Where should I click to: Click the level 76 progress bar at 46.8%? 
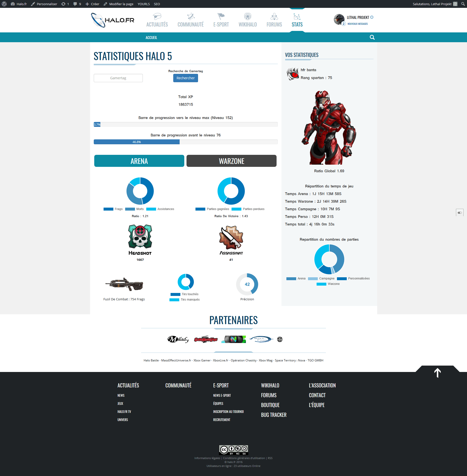[x=186, y=142]
